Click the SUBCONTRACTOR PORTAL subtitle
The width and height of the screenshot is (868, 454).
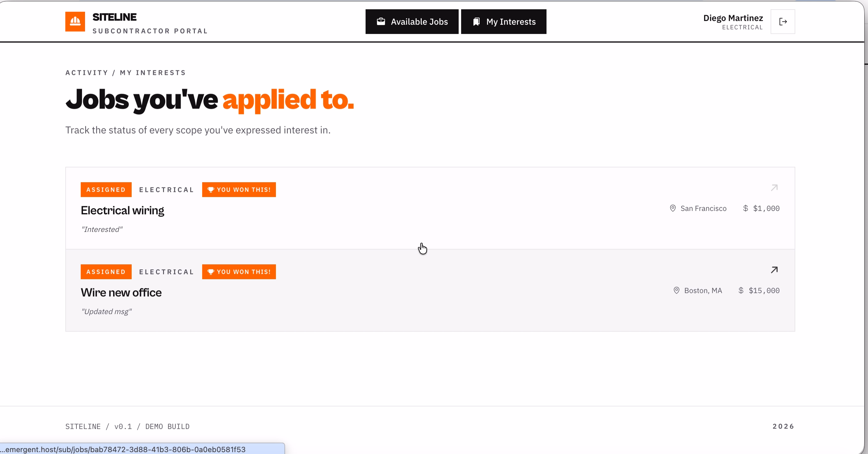pyautogui.click(x=150, y=31)
